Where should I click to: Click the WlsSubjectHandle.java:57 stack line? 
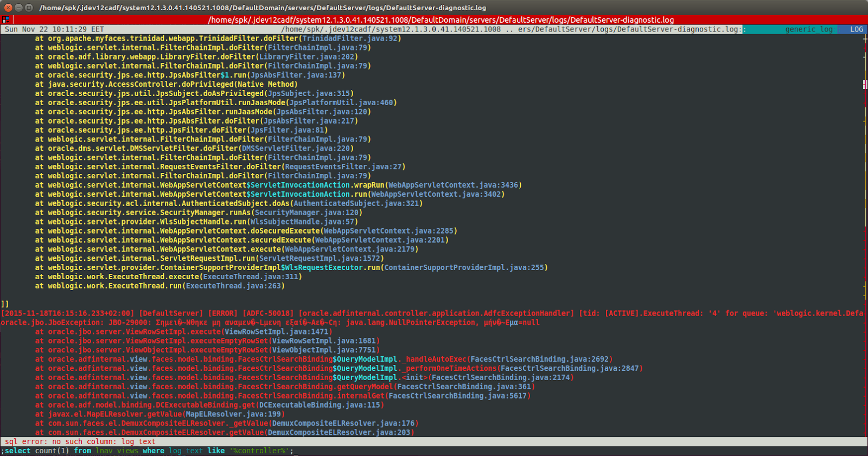196,222
